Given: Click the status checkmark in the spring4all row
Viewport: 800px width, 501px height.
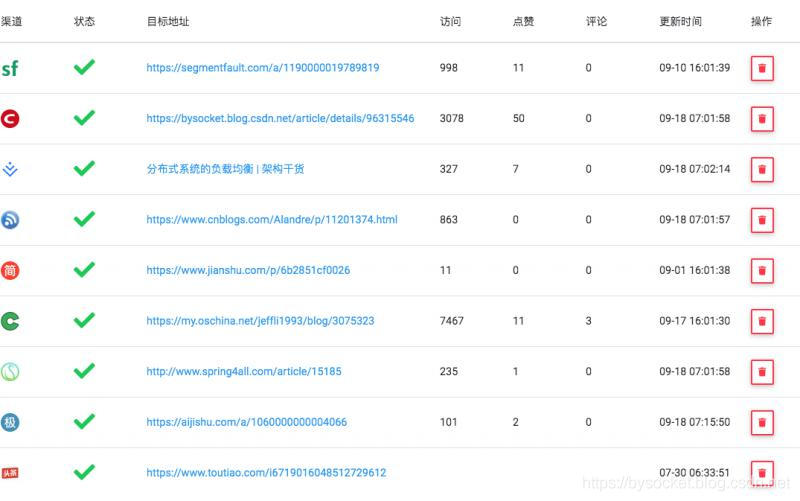Looking at the screenshot, I should [84, 370].
